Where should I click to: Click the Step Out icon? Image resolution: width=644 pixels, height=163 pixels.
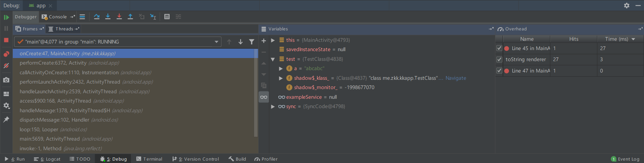pyautogui.click(x=130, y=17)
